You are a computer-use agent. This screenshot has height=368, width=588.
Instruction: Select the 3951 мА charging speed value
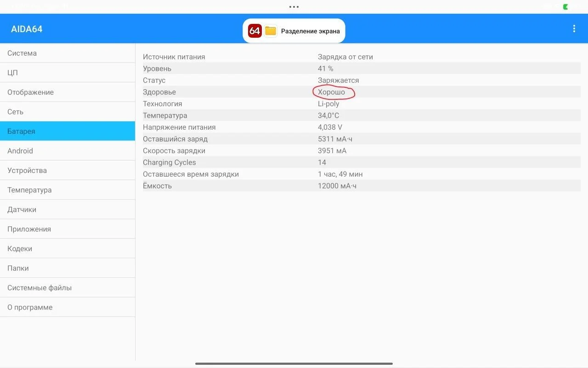point(332,151)
